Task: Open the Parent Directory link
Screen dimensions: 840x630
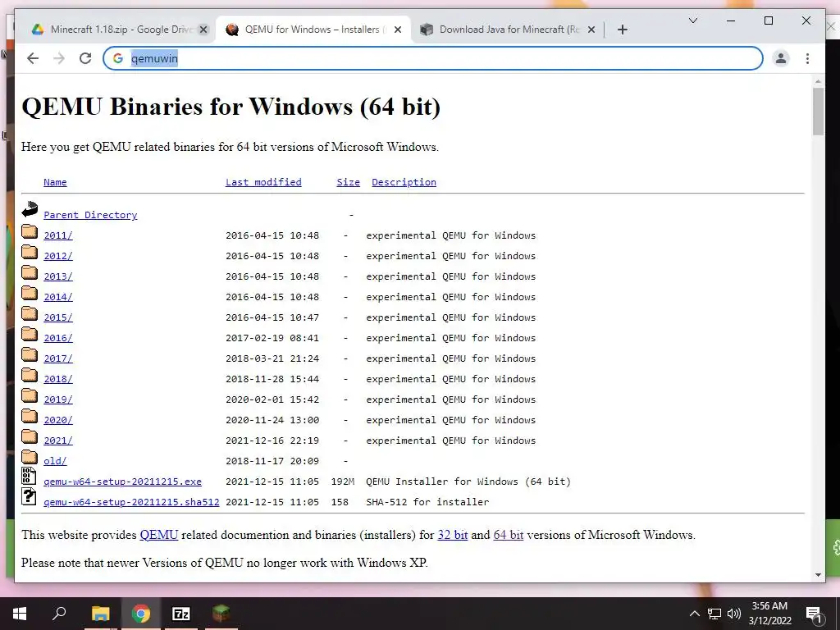Action: click(x=90, y=215)
